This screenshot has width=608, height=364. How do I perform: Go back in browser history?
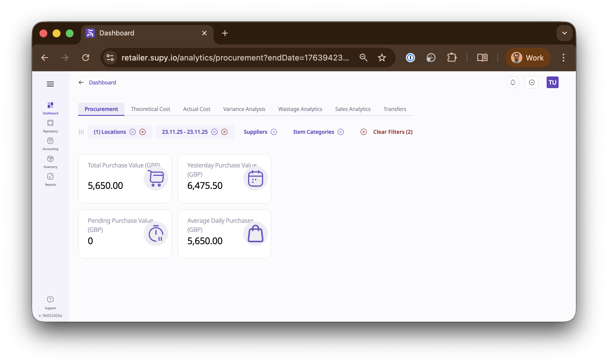(45, 58)
